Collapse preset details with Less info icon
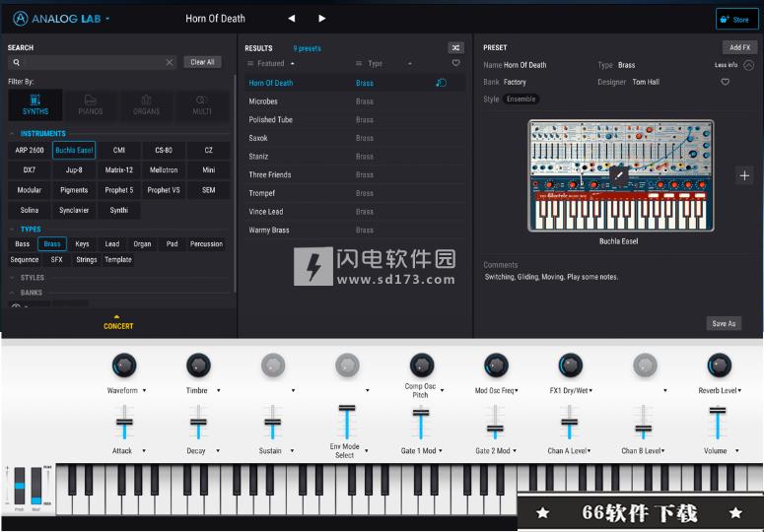This screenshot has height=532, width=764. click(x=749, y=65)
